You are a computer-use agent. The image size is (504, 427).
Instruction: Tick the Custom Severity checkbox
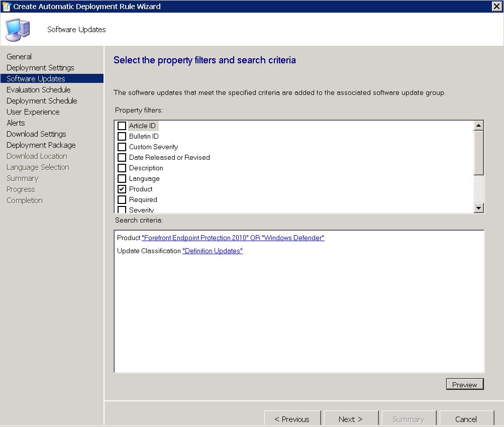click(122, 147)
